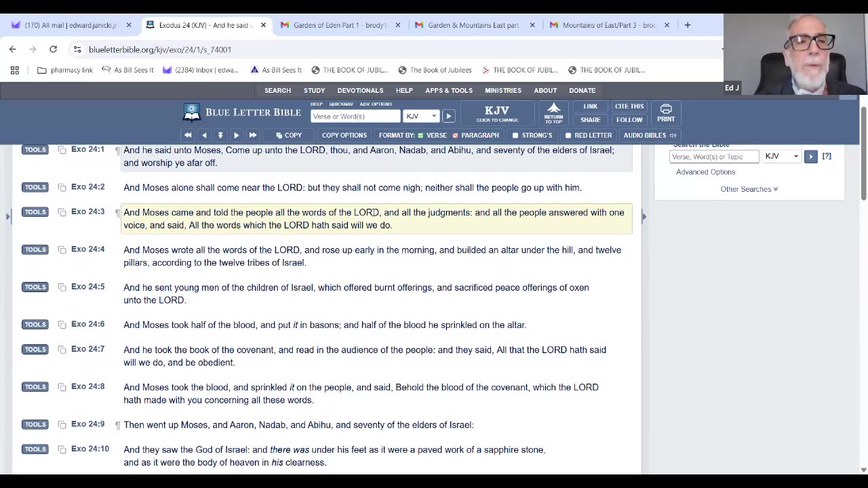Copy verse Exo 24:1 with its copy icon
This screenshot has width=868, height=488.
pos(62,150)
